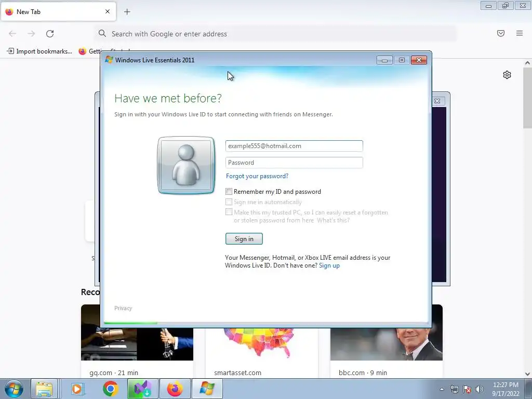532x399 pixels.
Task: Restore down the Firefox window
Action: 506,6
